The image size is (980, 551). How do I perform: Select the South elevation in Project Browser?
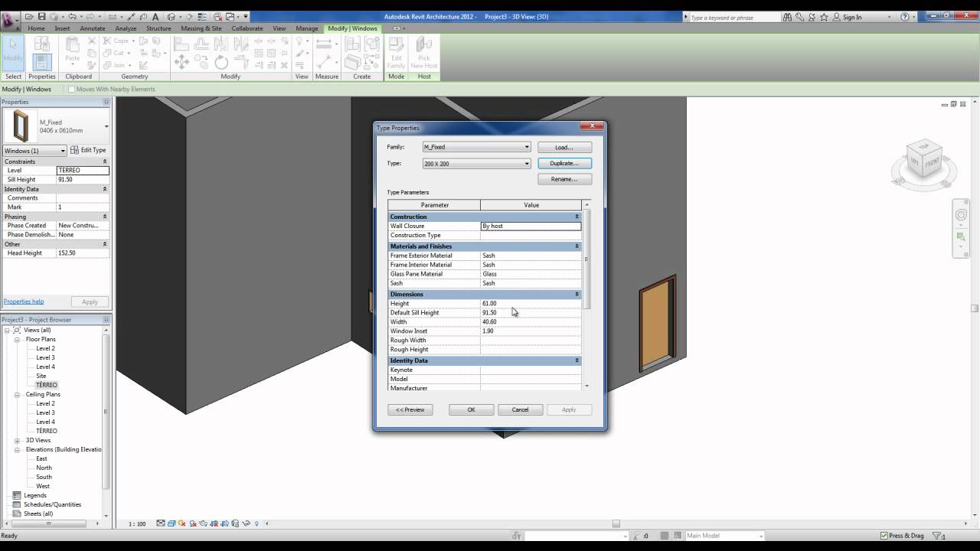point(44,477)
